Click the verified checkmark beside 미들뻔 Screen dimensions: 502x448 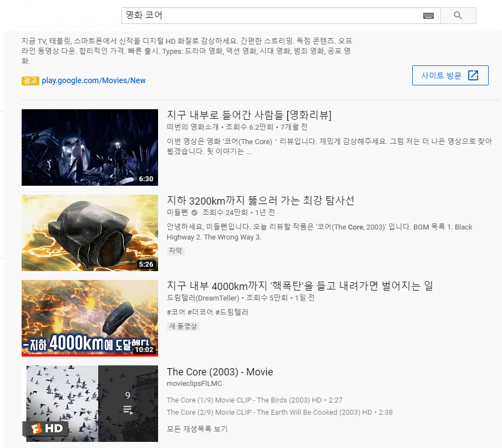[194, 212]
